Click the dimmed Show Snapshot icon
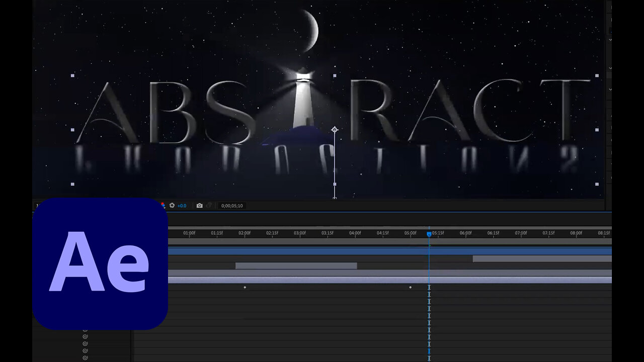Image resolution: width=644 pixels, height=362 pixels. 209,206
